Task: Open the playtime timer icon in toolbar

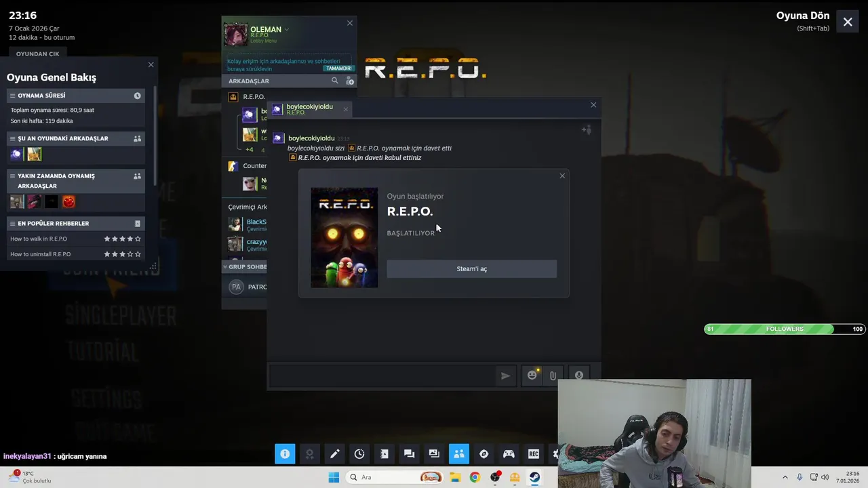Action: (359, 453)
